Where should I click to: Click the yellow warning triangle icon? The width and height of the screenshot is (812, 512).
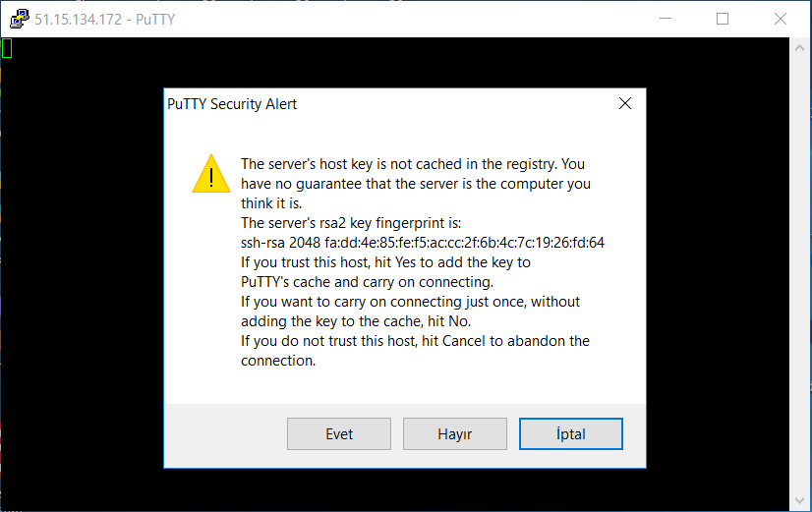pyautogui.click(x=211, y=174)
